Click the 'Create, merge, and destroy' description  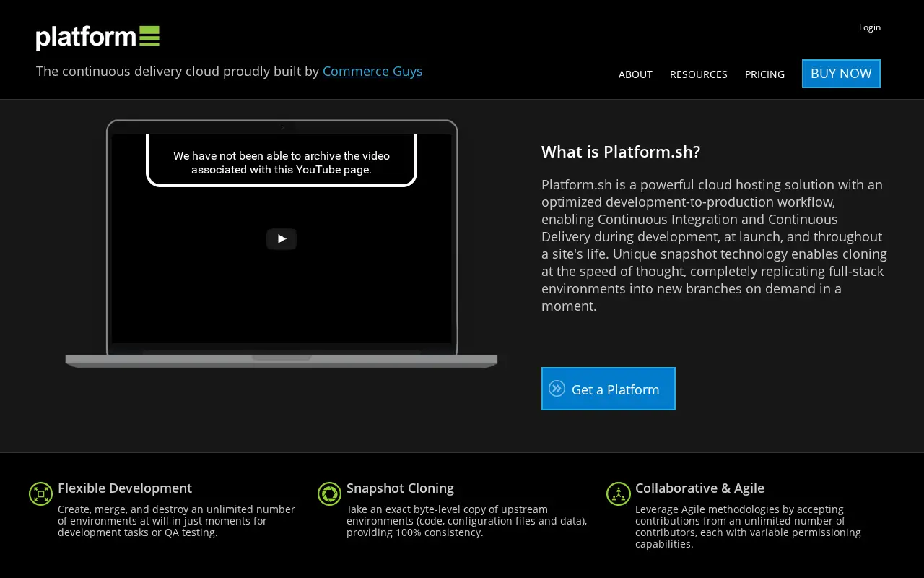click(x=177, y=521)
